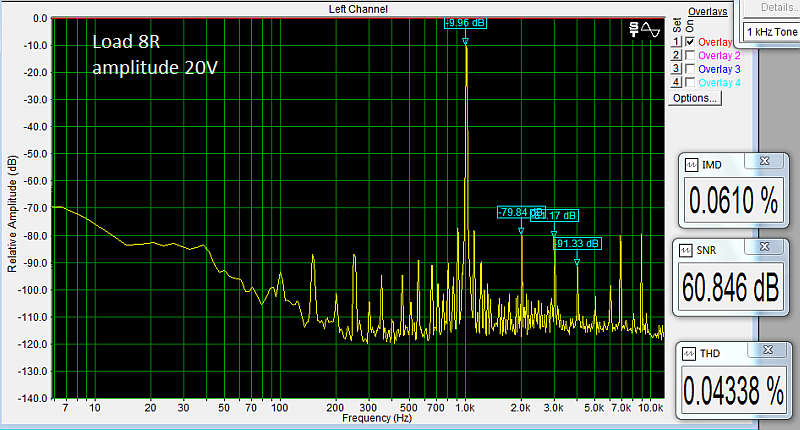Click the Load 8R annotation text
Viewport: 800px width, 430px height.
coord(126,42)
